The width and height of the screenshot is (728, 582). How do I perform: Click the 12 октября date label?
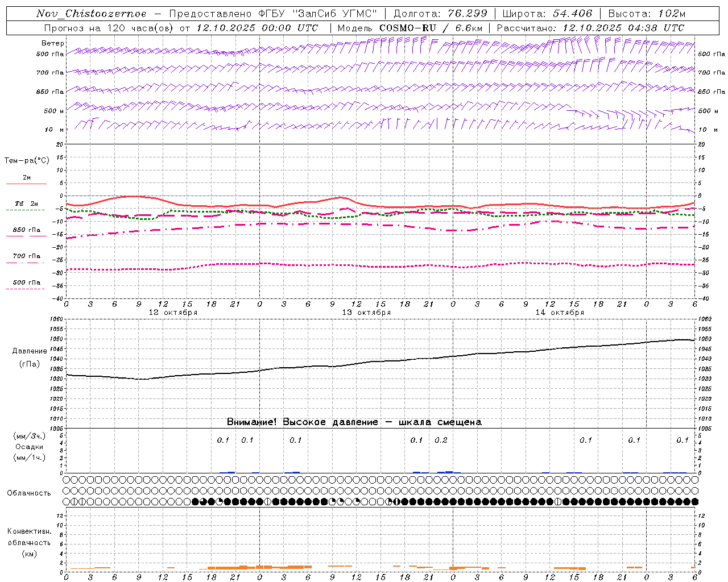pyautogui.click(x=173, y=313)
